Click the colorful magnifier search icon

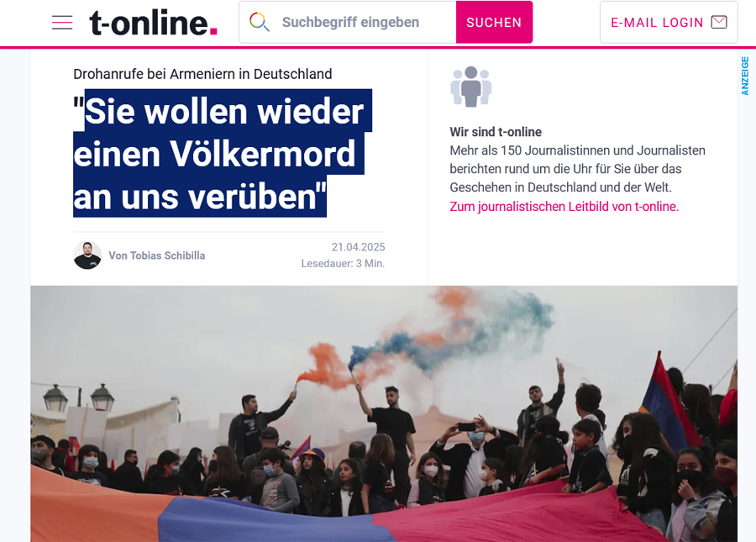click(x=259, y=22)
